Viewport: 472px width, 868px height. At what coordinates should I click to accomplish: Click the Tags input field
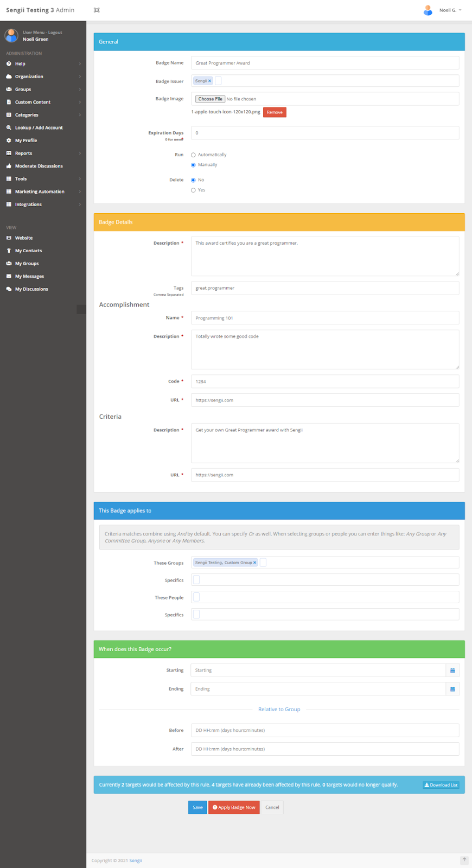click(x=325, y=288)
